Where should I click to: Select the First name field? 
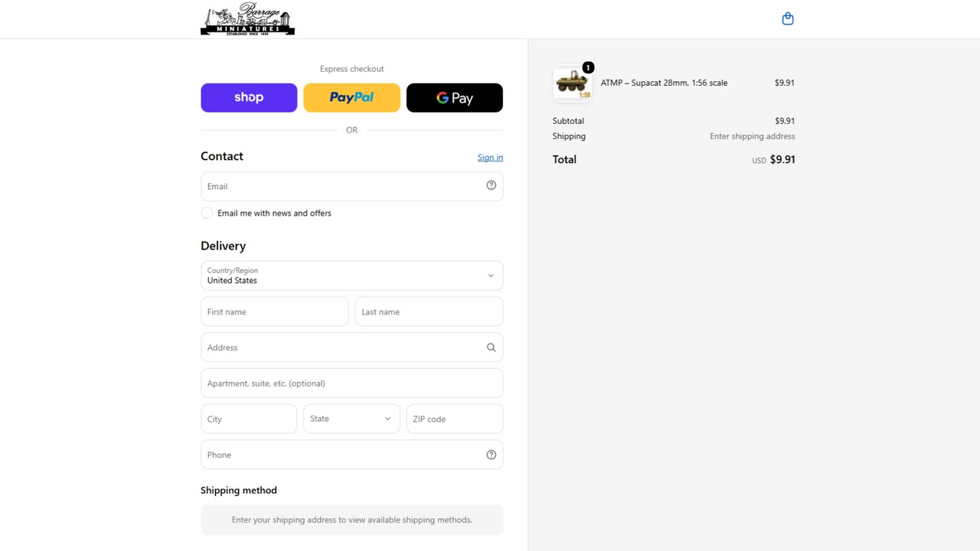[x=274, y=311]
